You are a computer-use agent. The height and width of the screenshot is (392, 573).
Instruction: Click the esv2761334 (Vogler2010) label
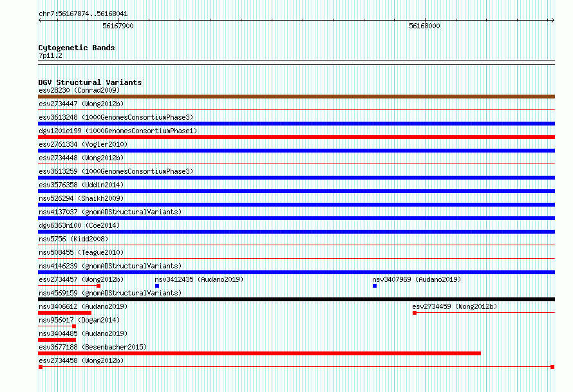point(83,144)
